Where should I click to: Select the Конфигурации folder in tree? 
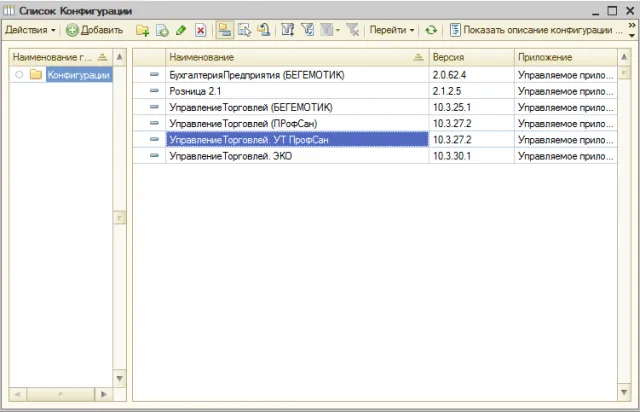(x=79, y=75)
